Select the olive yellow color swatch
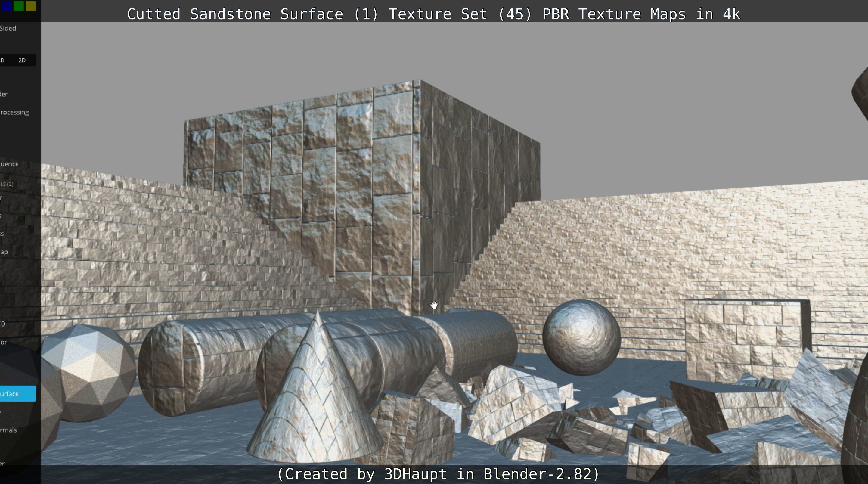 31,6
